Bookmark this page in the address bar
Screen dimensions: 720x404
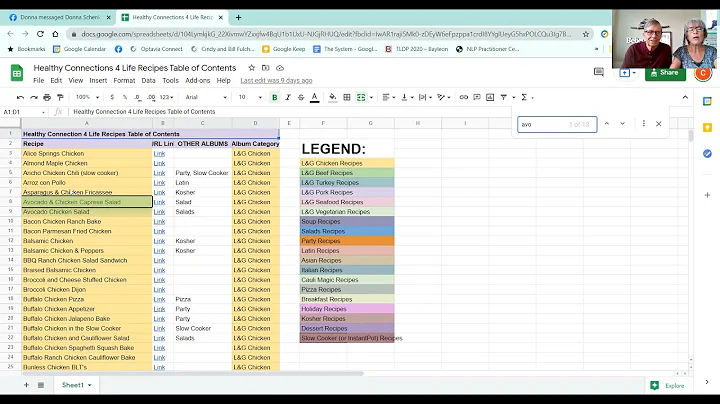pos(586,34)
